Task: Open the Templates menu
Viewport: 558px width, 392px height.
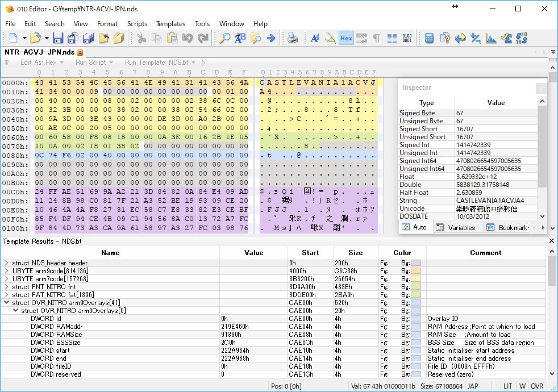Action: (170, 24)
